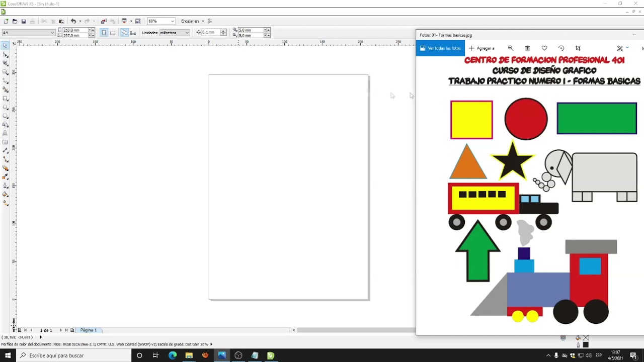Click the Windows Start button

[8, 355]
